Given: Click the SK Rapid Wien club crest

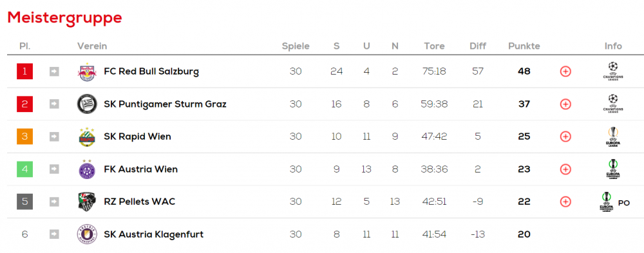Looking at the screenshot, I should click(87, 136).
